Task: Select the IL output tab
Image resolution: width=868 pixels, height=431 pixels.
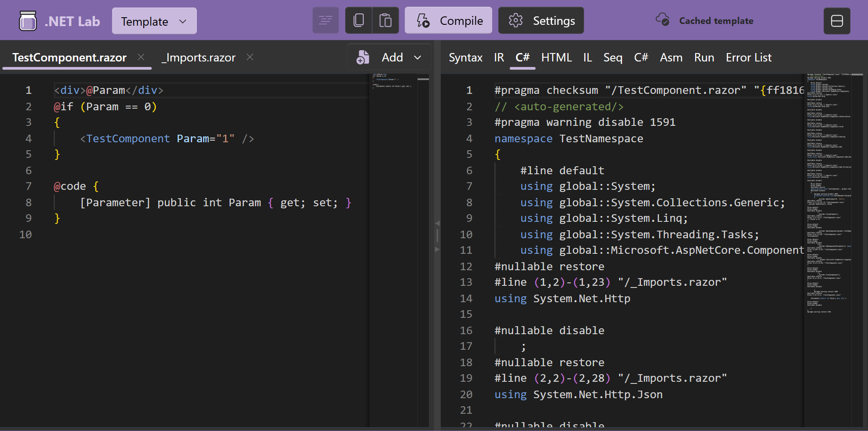Action: click(x=587, y=57)
